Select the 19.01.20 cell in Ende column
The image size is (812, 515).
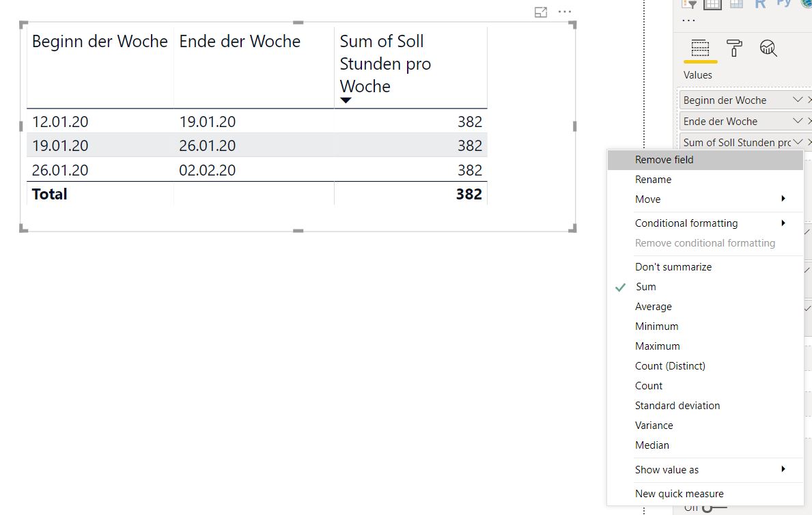tap(207, 122)
